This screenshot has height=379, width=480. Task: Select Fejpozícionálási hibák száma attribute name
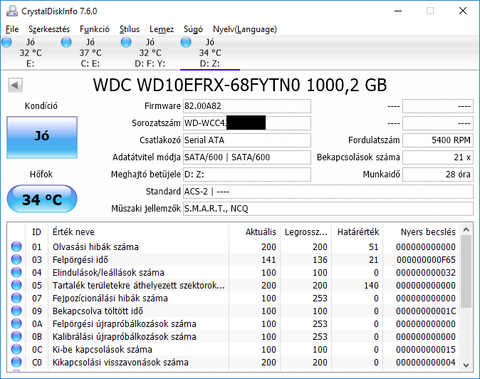[x=110, y=298]
